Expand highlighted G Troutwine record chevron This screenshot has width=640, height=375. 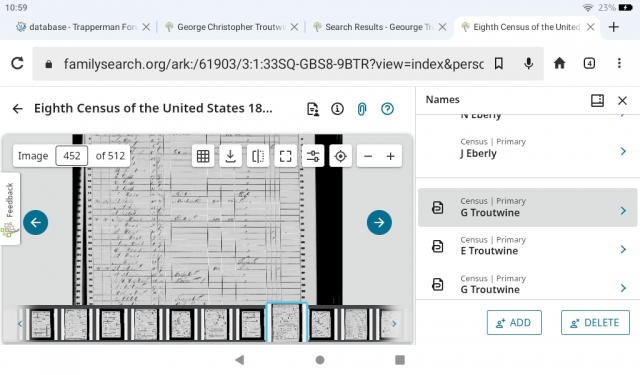pyautogui.click(x=623, y=211)
